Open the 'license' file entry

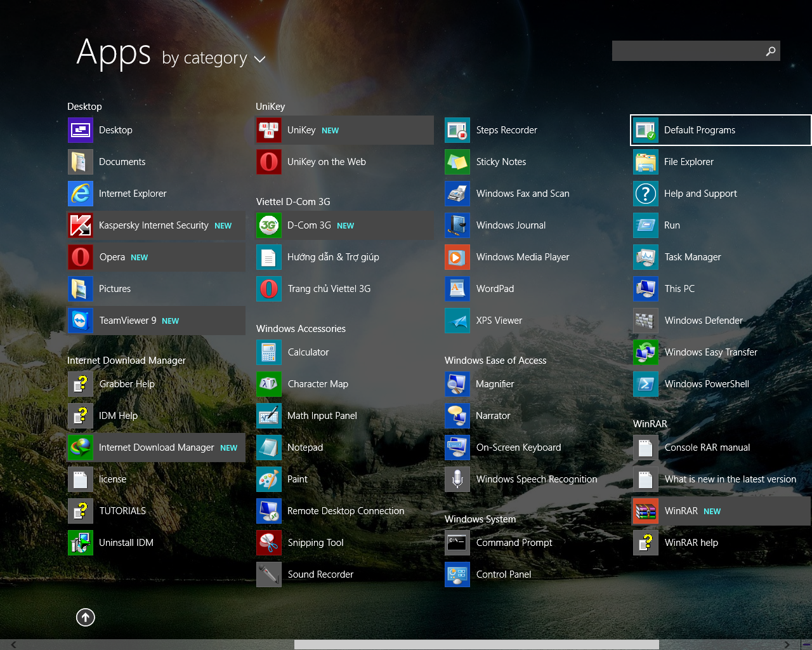157,479
